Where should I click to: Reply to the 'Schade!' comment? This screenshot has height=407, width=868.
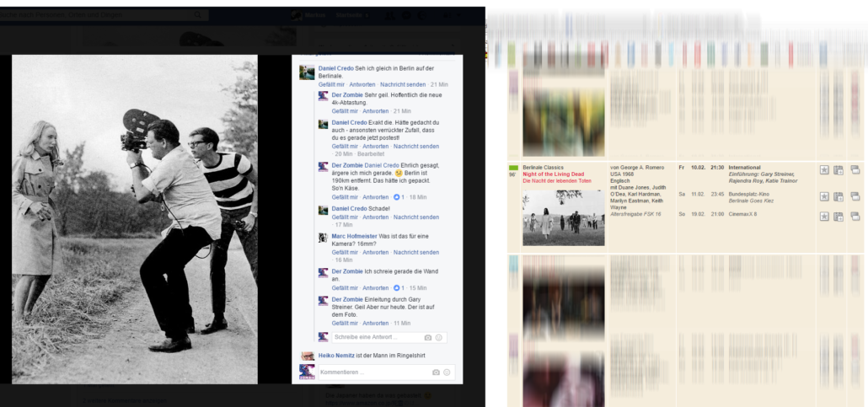pos(375,217)
